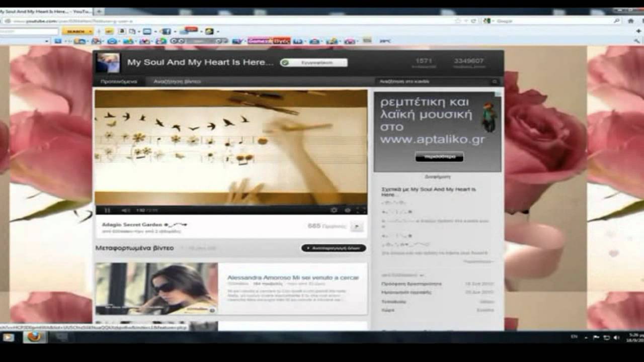The image size is (644, 362).
Task: Click the channel search magnifier icon
Action: [x=495, y=81]
